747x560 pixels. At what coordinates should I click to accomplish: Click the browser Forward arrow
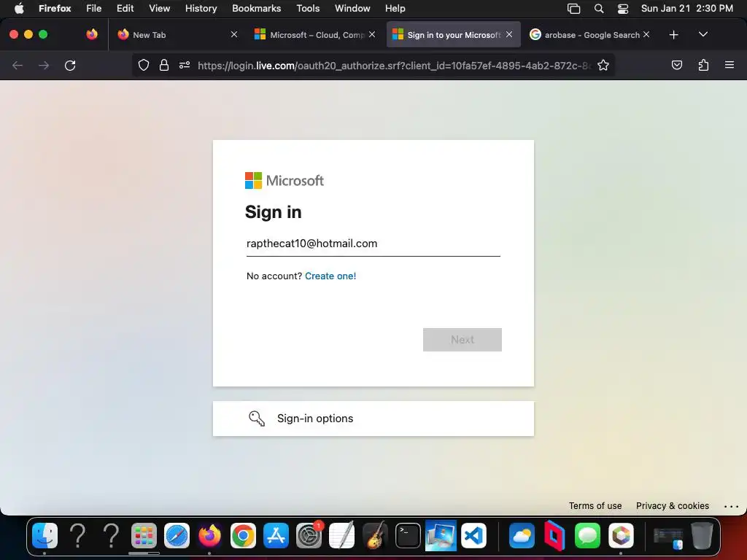pos(44,65)
